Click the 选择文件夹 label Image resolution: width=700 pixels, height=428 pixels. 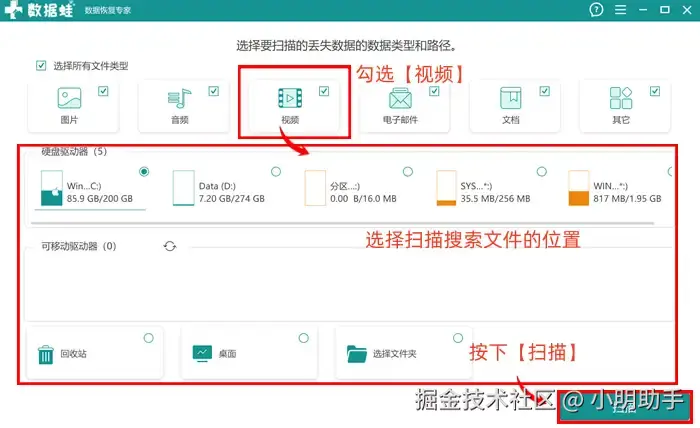tap(395, 354)
